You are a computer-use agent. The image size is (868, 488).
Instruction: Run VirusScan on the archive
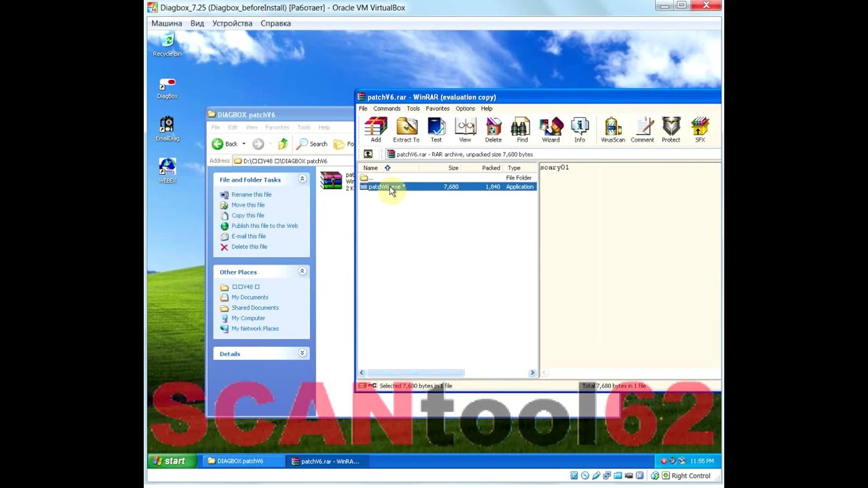pos(612,129)
